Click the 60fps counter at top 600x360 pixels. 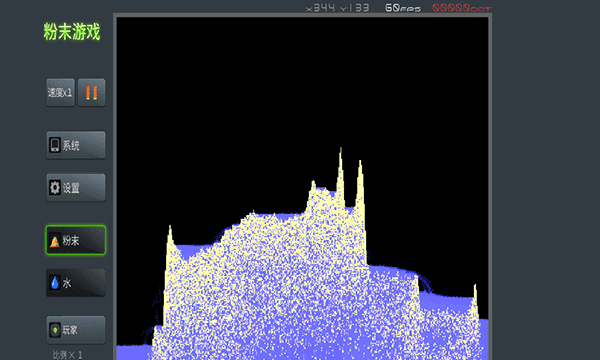pyautogui.click(x=403, y=8)
